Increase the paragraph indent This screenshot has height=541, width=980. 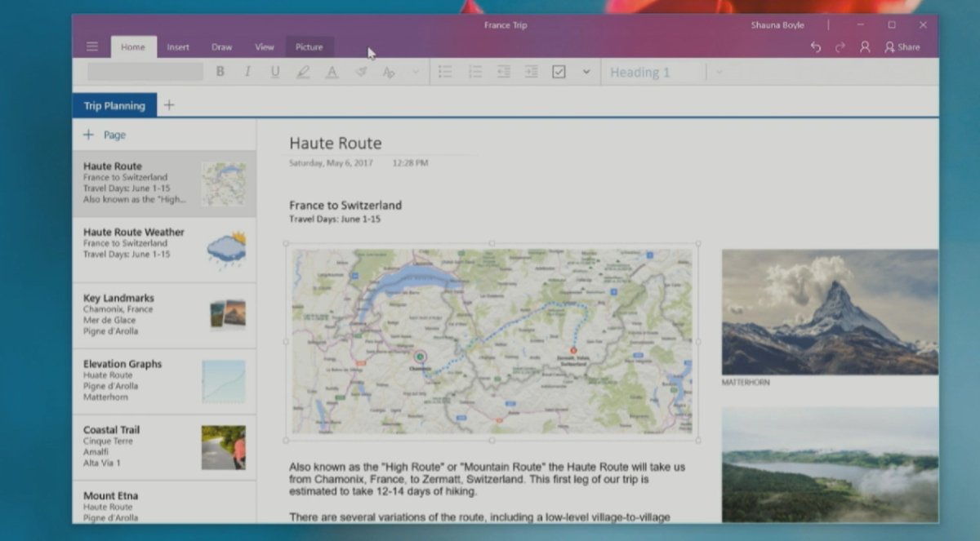[x=532, y=72]
